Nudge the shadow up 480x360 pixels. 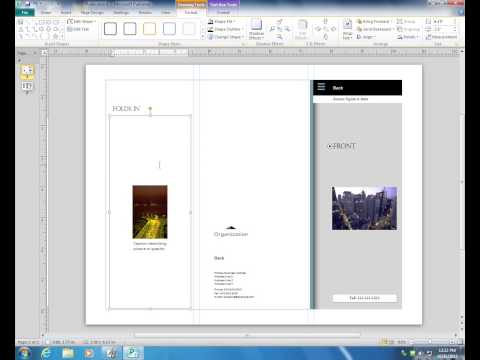tap(280, 22)
